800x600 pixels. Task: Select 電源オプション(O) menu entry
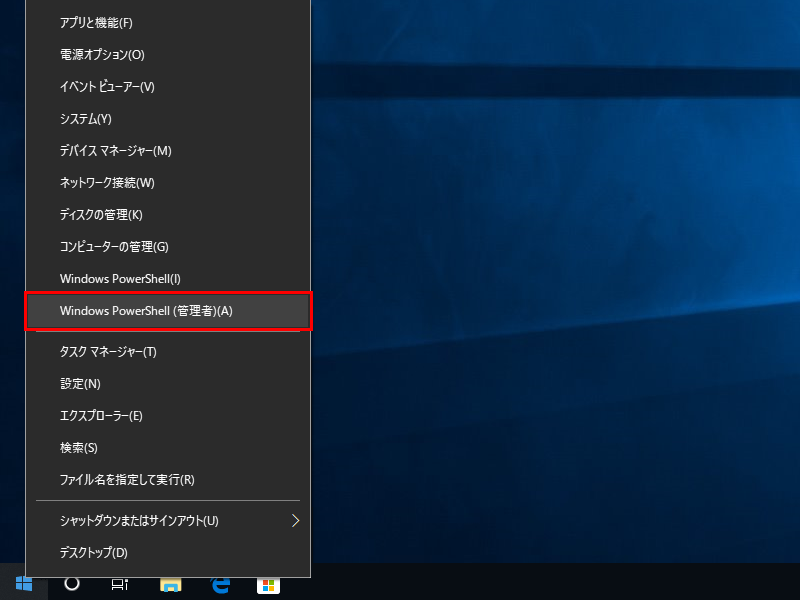coord(168,55)
